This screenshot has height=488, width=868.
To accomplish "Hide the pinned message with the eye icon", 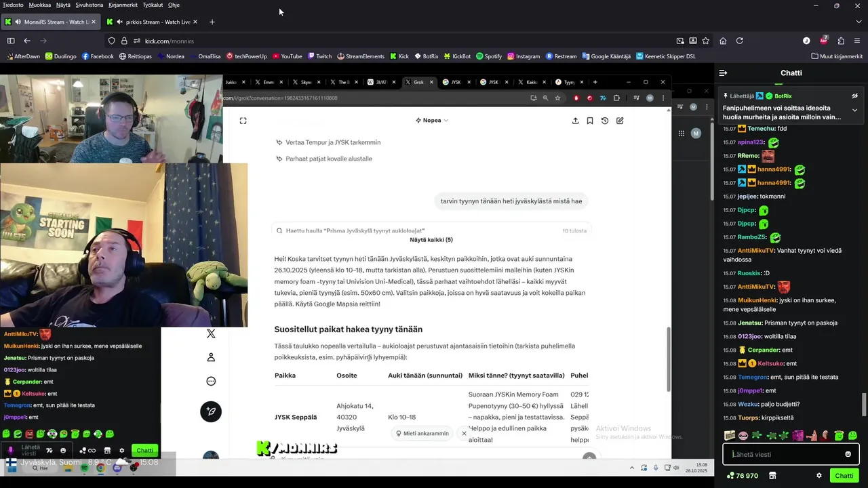I will (x=854, y=96).
